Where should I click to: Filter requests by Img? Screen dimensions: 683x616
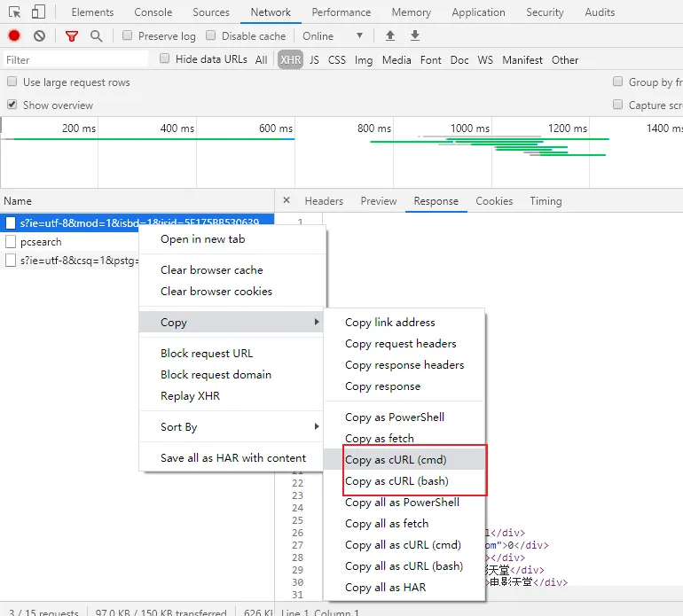[364, 60]
